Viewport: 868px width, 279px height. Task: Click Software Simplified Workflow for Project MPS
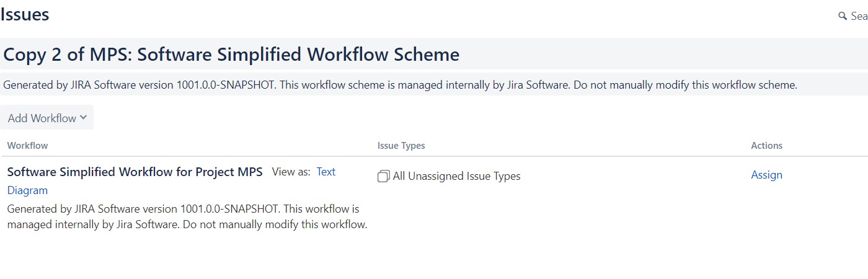pos(135,172)
